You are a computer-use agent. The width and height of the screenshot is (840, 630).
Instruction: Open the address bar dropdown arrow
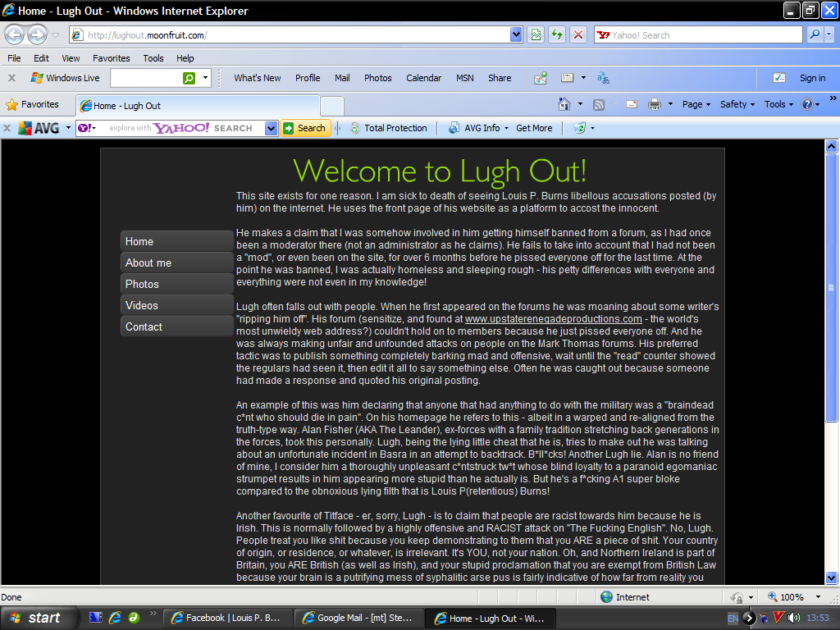516,34
